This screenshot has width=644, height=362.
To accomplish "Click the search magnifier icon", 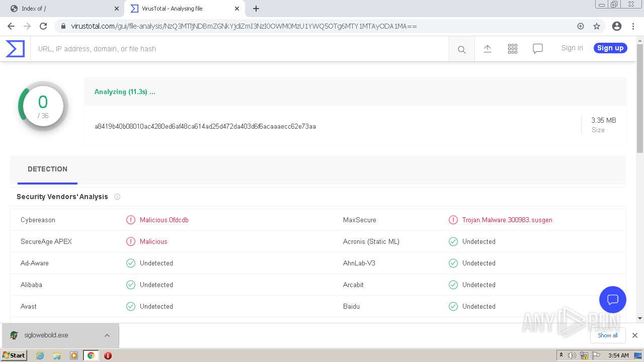I will tap(461, 49).
